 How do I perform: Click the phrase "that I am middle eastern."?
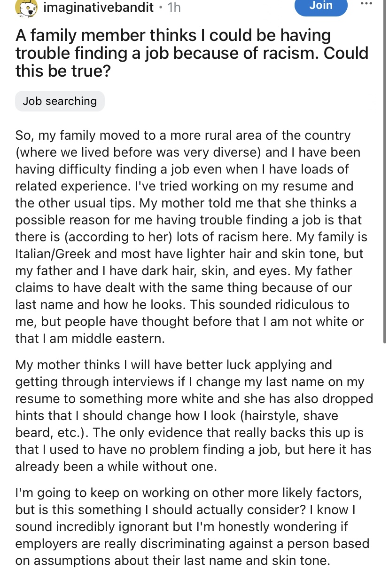pos(90,338)
